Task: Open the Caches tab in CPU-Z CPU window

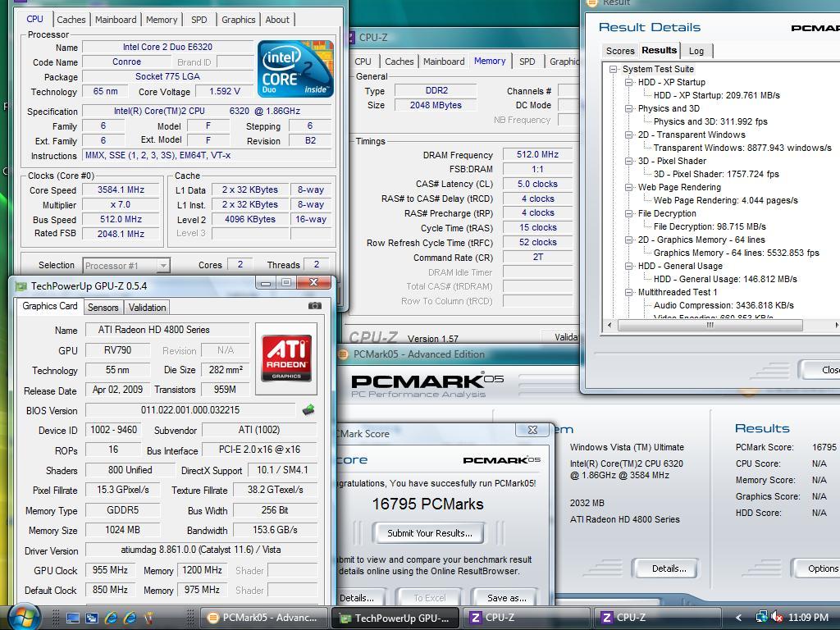Action: point(71,20)
